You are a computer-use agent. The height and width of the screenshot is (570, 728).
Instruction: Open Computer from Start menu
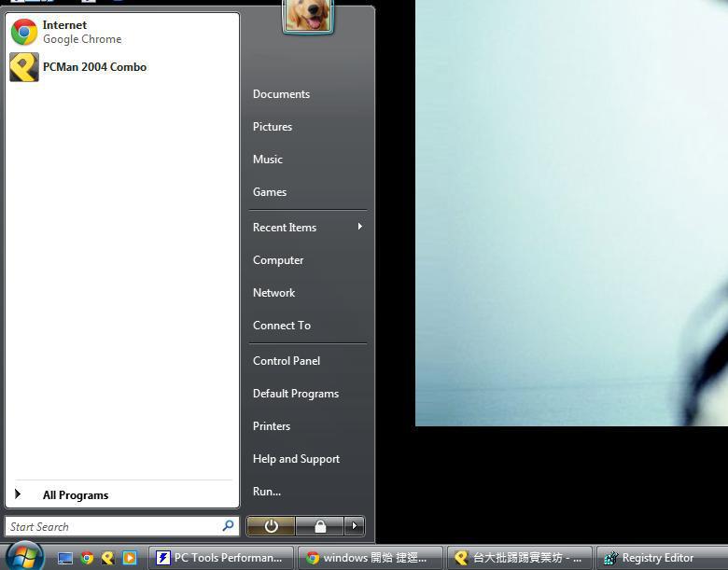(x=278, y=260)
